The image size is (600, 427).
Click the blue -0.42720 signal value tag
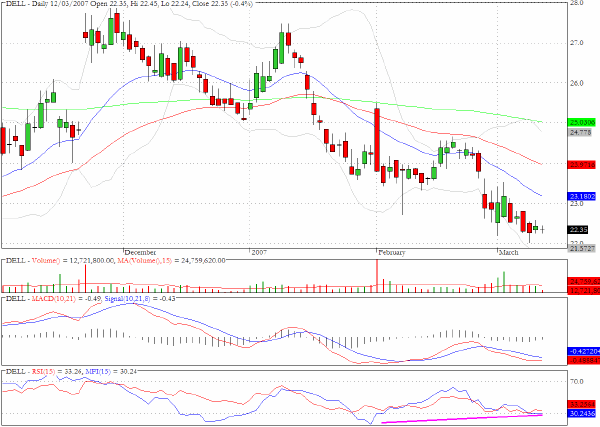click(x=584, y=351)
